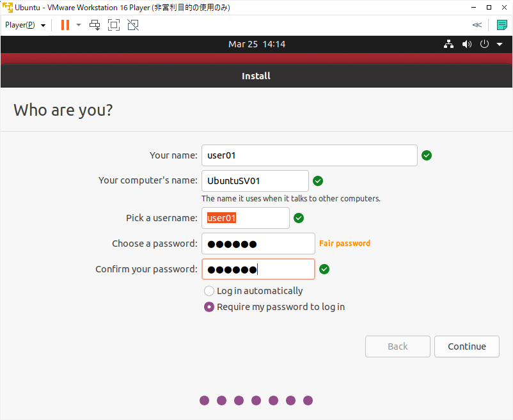Enter full screen mode
This screenshot has height=420, width=513.
pos(114,25)
